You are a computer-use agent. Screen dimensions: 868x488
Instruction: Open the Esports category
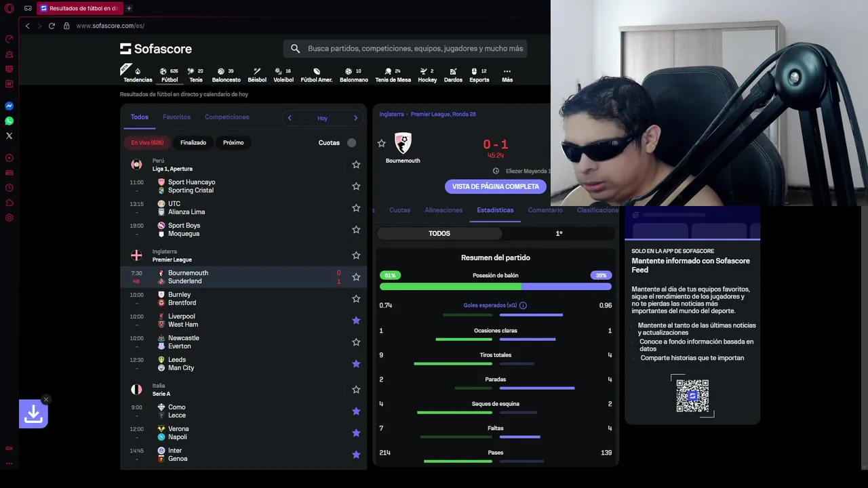[x=479, y=75]
